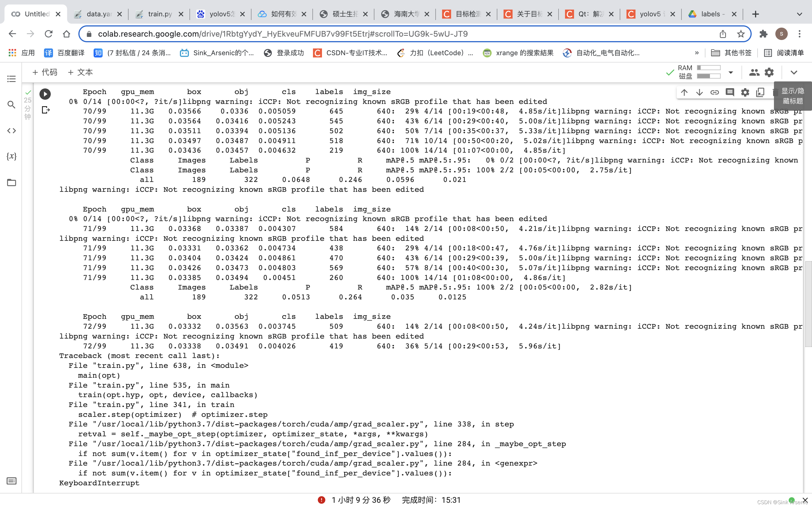Viewport: 812px width, 507px height.
Task: Copy link to cell icon
Action: click(714, 92)
